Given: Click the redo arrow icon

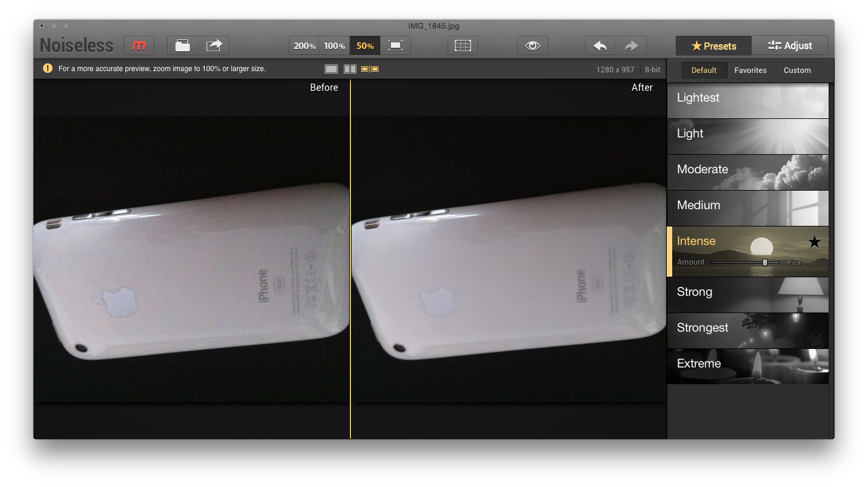Looking at the screenshot, I should pos(631,45).
